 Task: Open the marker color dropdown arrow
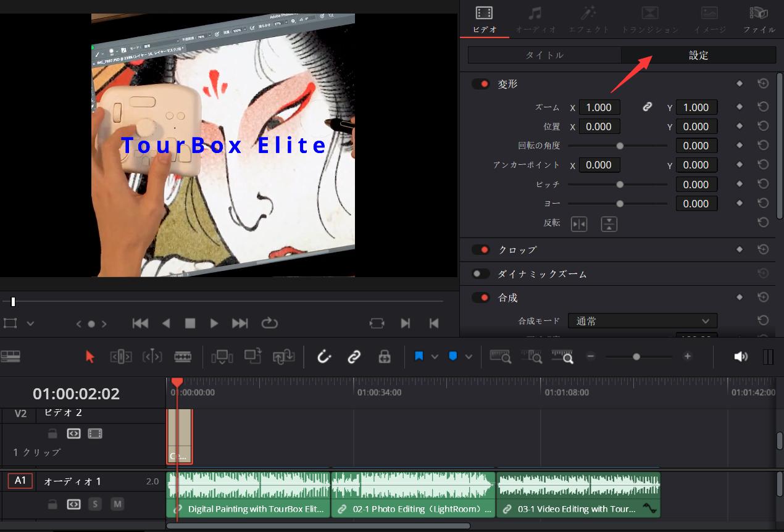click(x=469, y=357)
